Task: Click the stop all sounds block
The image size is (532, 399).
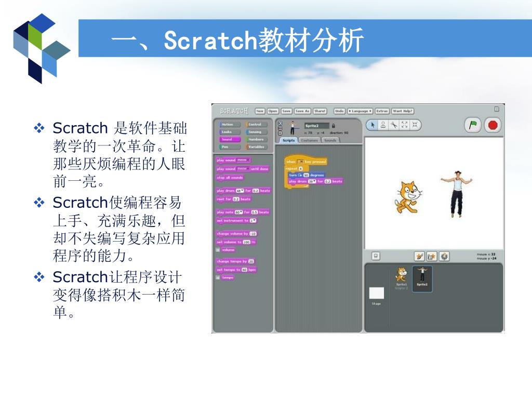Action: 230,178
